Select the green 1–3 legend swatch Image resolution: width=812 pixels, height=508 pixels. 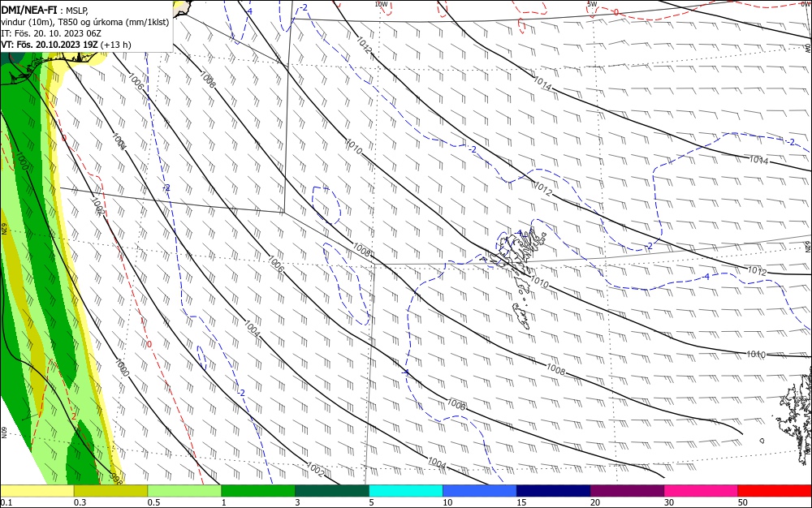[x=258, y=491]
